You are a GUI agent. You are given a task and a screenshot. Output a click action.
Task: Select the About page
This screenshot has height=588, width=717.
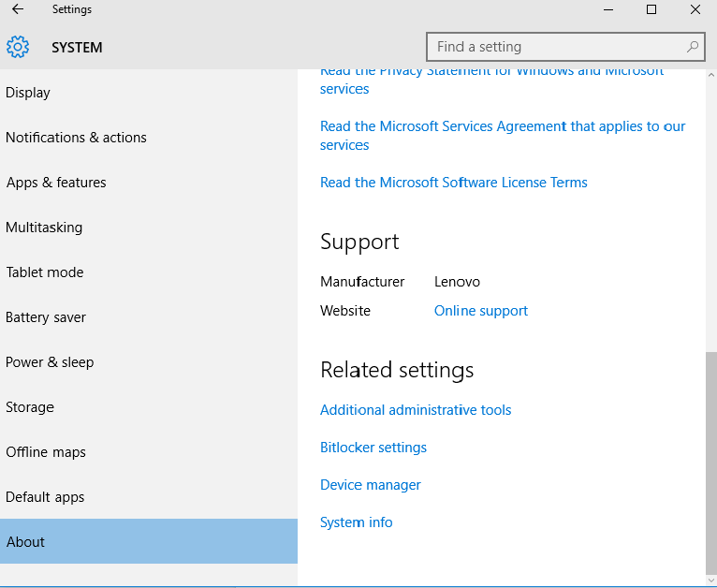149,541
